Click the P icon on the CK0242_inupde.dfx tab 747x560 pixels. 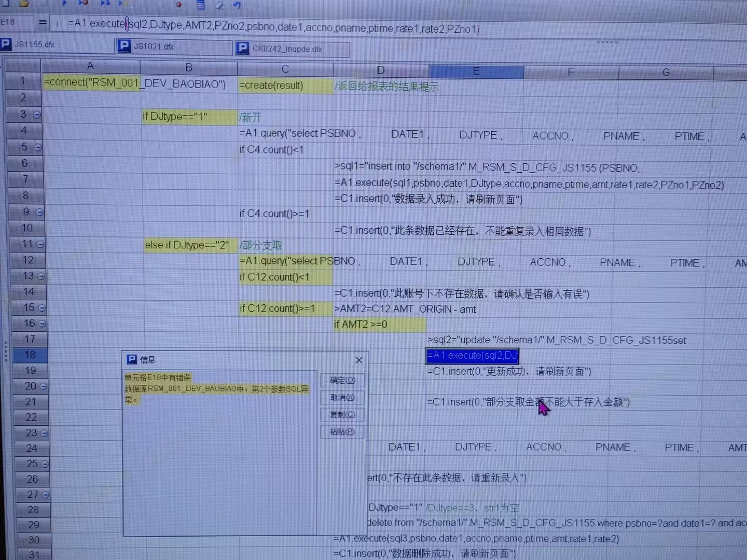click(243, 49)
